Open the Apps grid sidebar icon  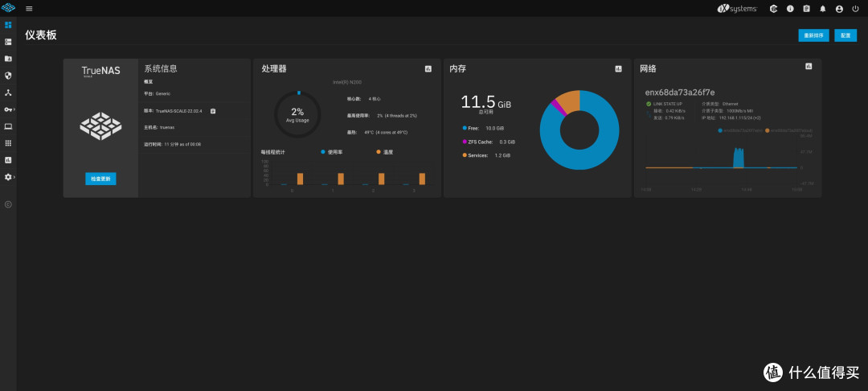[x=8, y=143]
